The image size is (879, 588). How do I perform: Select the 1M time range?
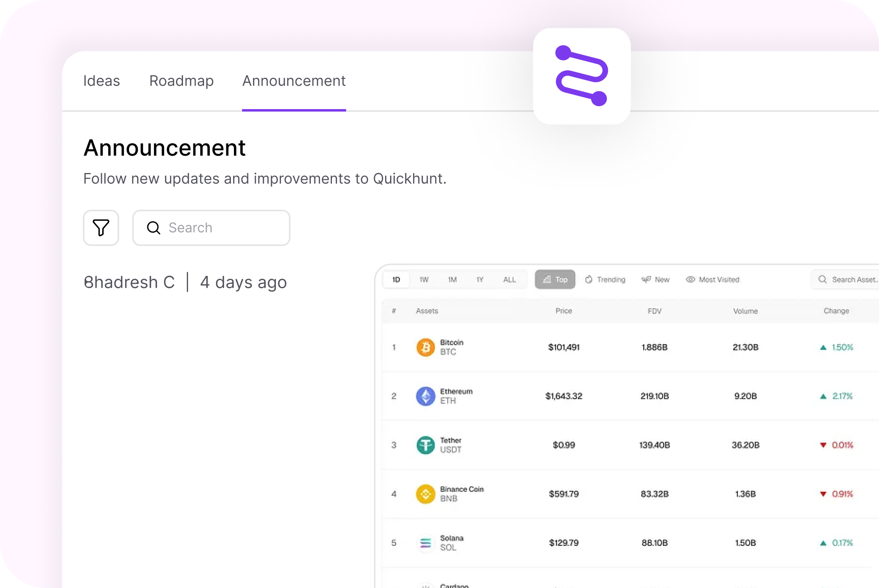click(453, 279)
